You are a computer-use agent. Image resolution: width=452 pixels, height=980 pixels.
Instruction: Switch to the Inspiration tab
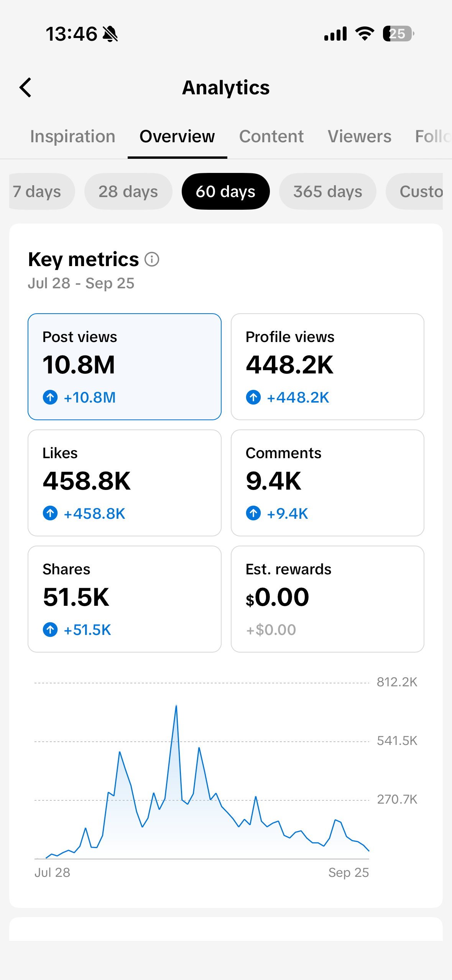pos(72,136)
